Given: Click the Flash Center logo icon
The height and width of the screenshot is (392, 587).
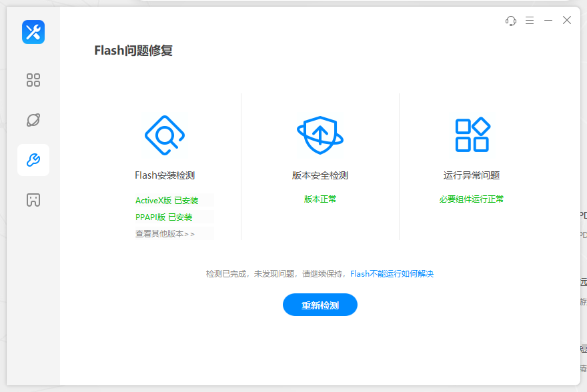Looking at the screenshot, I should [x=33, y=32].
